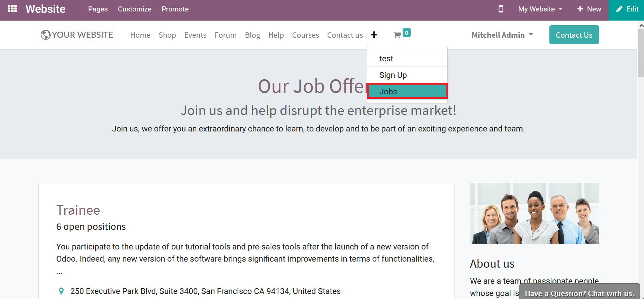Open the live chat question bar
This screenshot has width=644, height=299.
click(579, 293)
